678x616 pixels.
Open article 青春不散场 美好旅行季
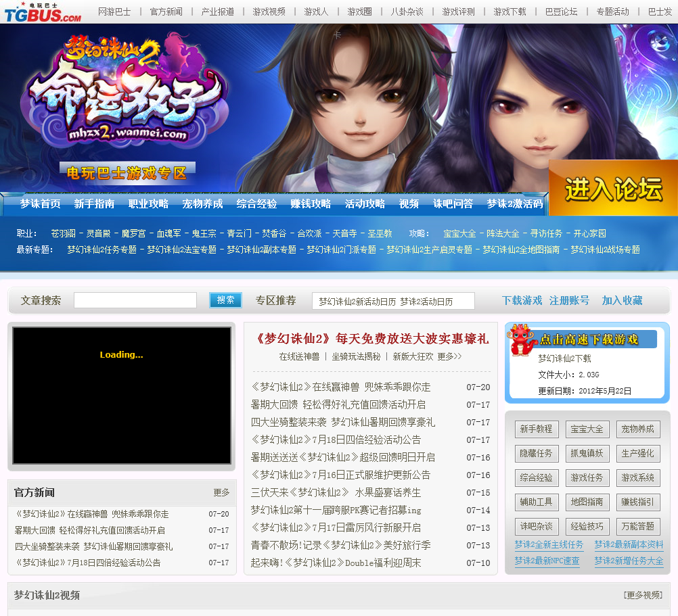click(341, 545)
